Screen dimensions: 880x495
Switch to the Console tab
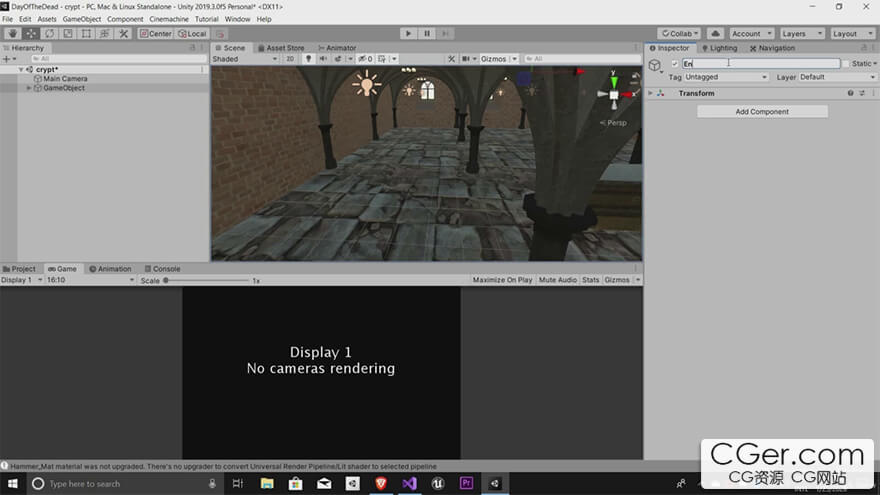[x=162, y=269]
